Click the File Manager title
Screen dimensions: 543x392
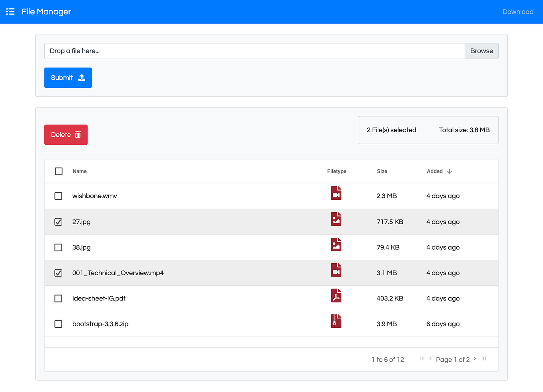(46, 12)
